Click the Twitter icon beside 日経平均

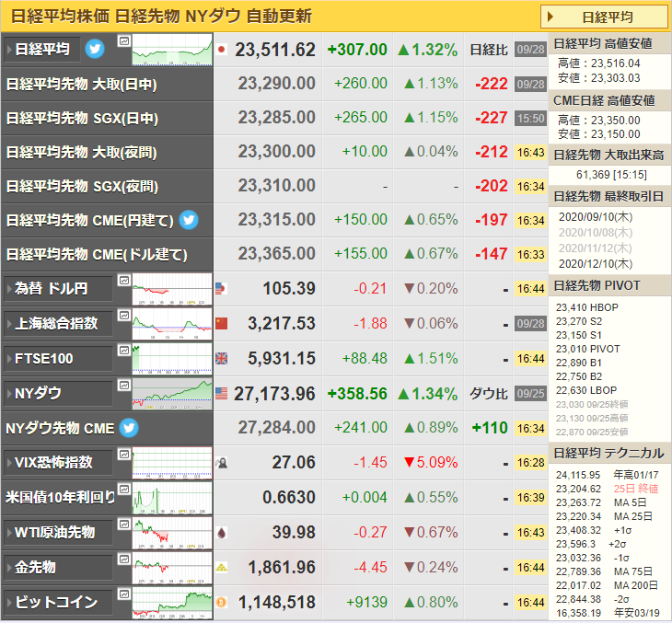[95, 49]
